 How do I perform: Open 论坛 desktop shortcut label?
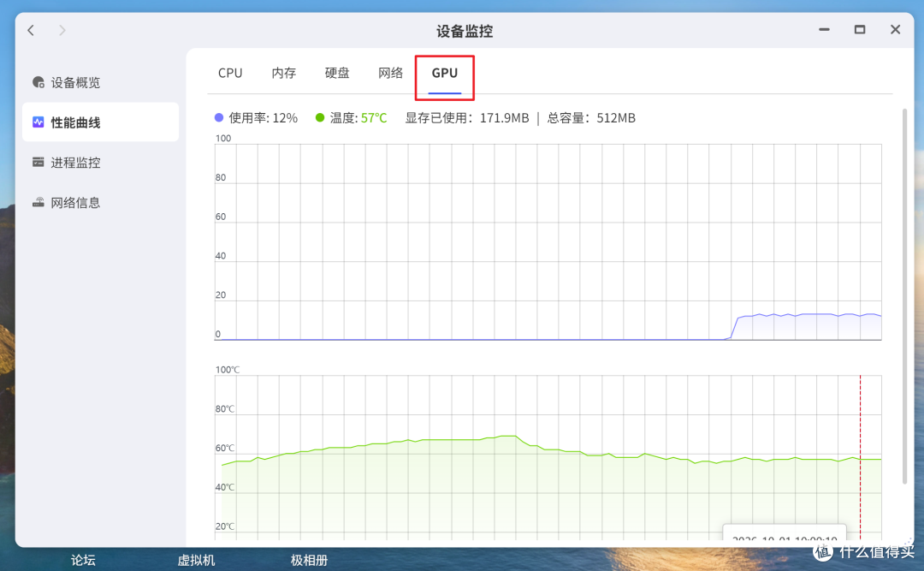click(x=83, y=561)
